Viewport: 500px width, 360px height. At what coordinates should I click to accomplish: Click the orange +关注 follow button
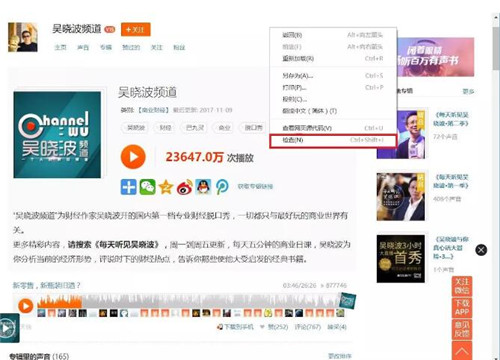136,30
